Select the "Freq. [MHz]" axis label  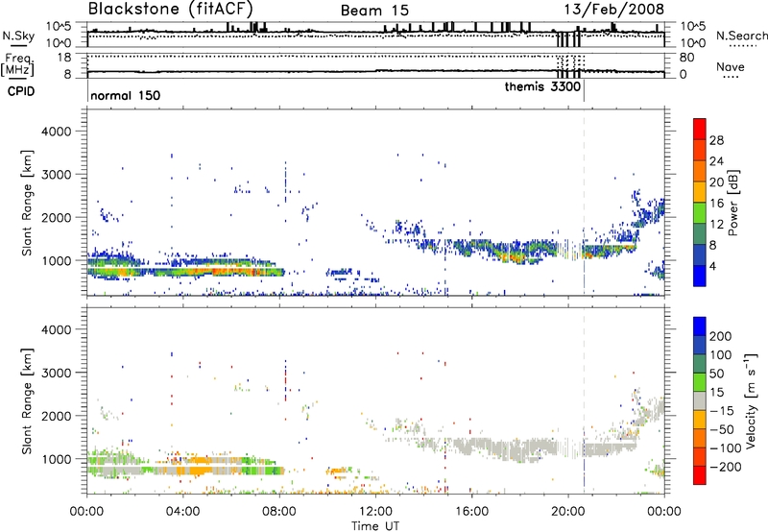pyautogui.click(x=17, y=64)
